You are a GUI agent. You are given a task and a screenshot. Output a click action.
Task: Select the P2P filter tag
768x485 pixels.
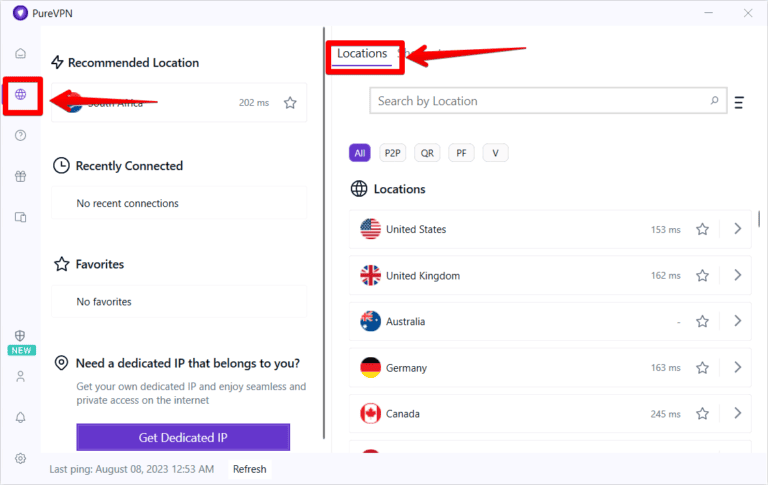pyautogui.click(x=392, y=153)
